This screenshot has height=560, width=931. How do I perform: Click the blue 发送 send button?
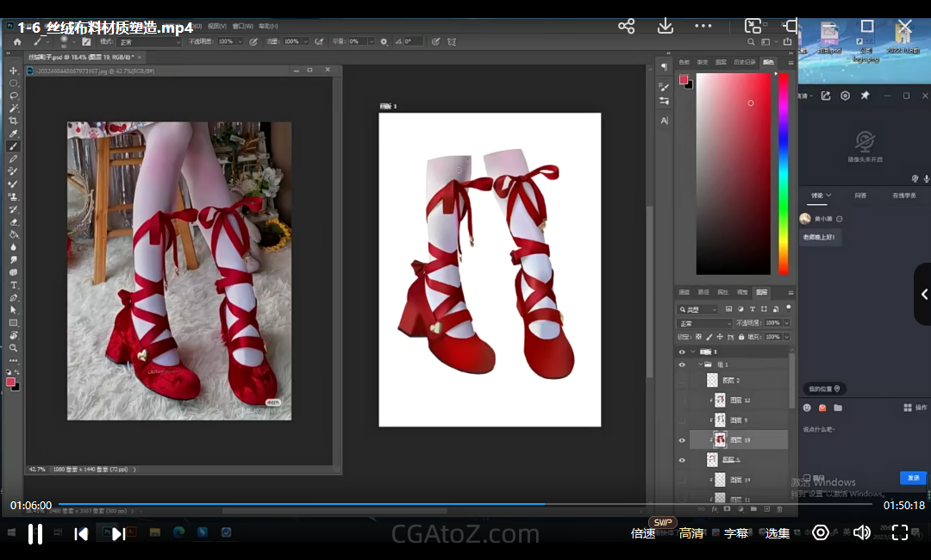coord(913,477)
